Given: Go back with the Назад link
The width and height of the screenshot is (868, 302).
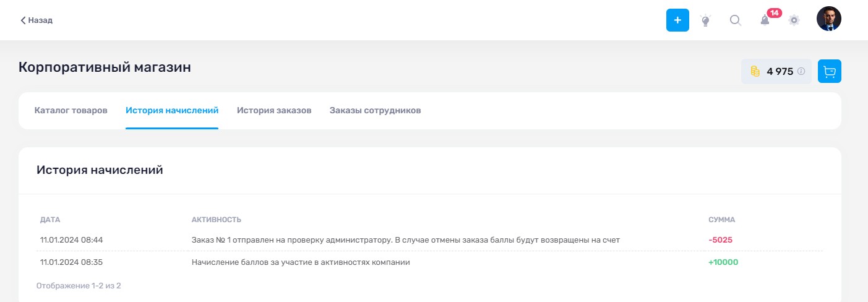Looking at the screenshot, I should 37,20.
